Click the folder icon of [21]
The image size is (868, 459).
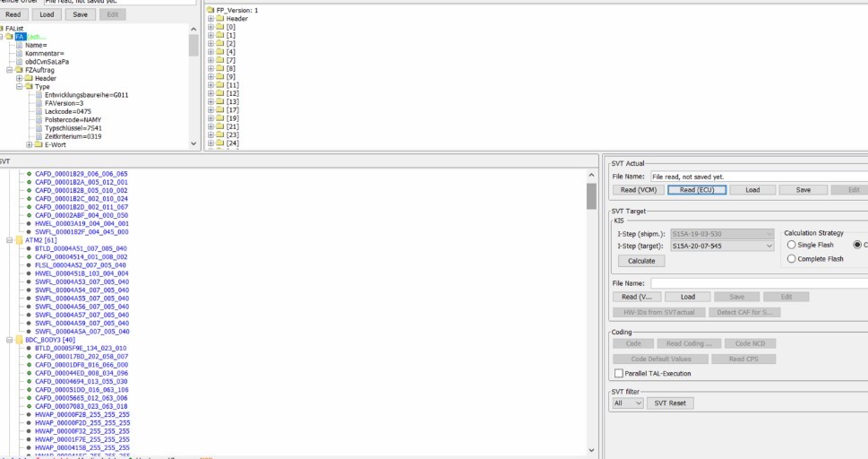(x=219, y=126)
